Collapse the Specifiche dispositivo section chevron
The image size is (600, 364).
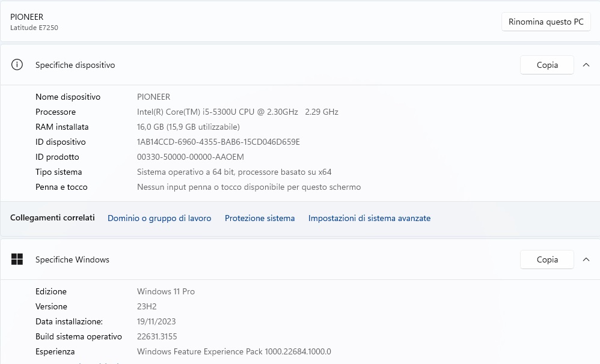pos(586,65)
